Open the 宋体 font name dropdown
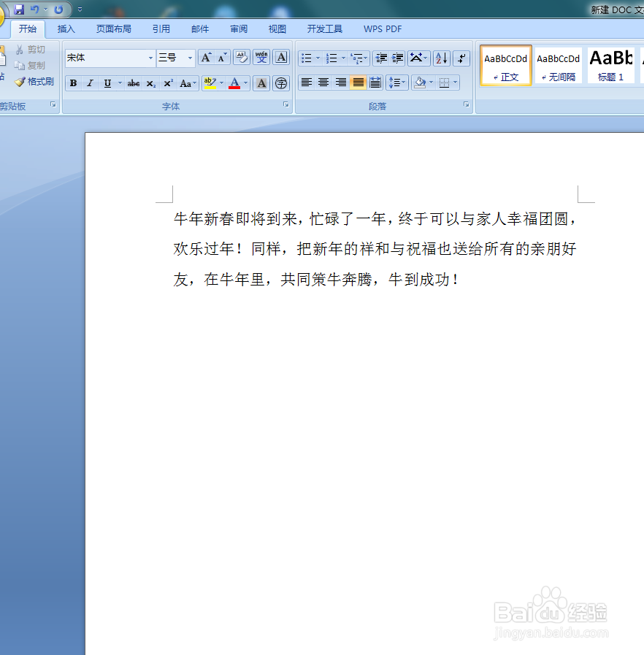This screenshot has width=644, height=655. (150, 58)
